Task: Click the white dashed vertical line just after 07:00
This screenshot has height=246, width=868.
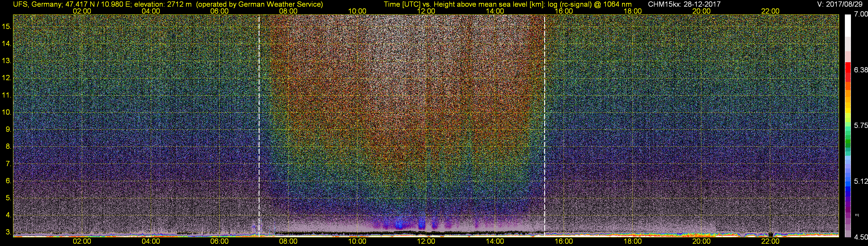Action: click(x=259, y=125)
